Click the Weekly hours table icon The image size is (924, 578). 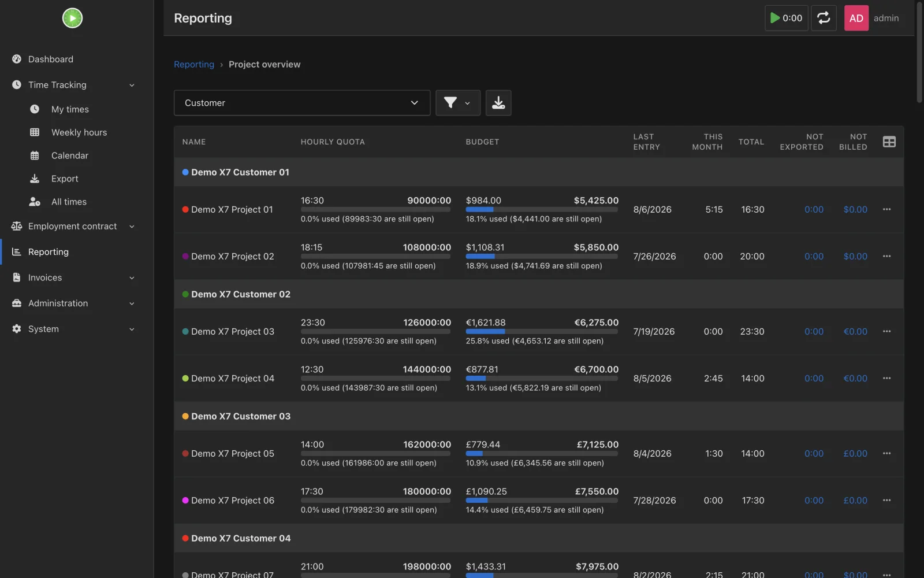click(35, 132)
